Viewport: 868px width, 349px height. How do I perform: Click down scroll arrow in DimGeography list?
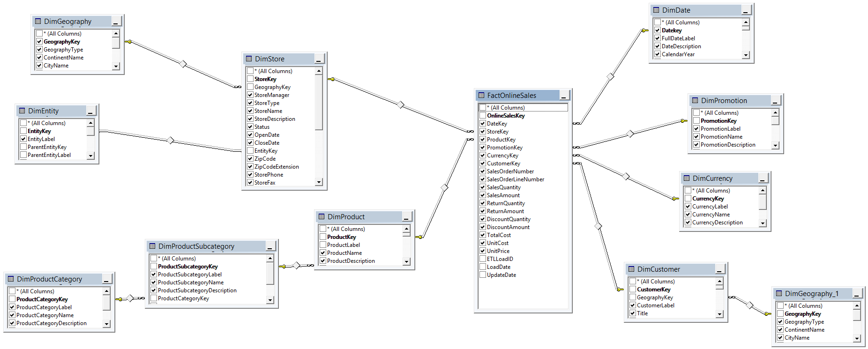(x=116, y=66)
